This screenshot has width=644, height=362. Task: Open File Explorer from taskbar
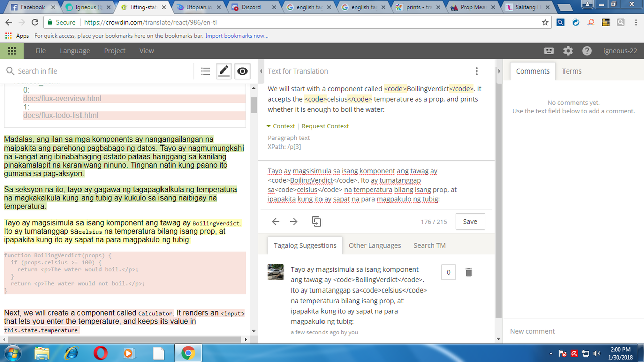click(42, 353)
